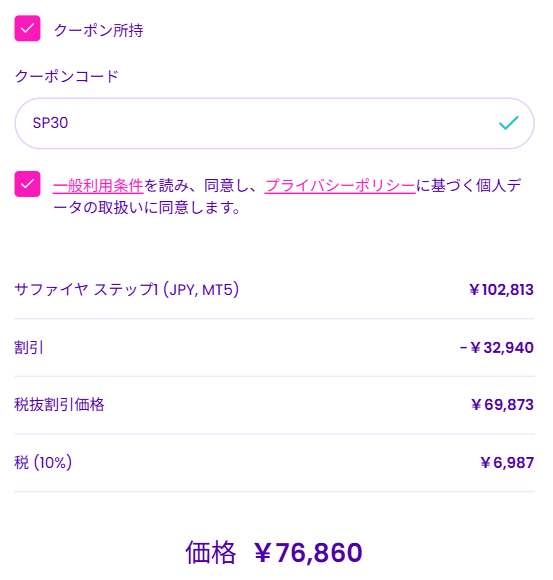Click the 税 (10%) tax label
553x580 pixels.
coord(43,462)
